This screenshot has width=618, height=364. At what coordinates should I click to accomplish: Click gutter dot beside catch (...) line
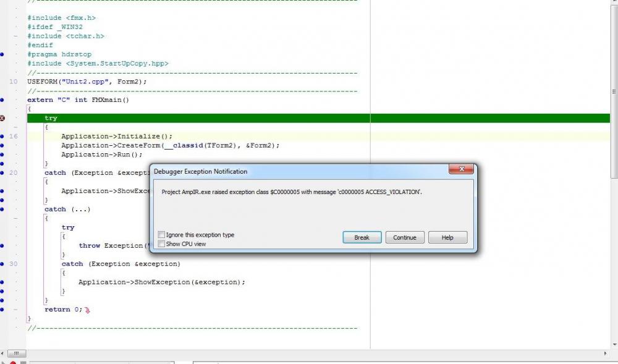(x=2, y=209)
